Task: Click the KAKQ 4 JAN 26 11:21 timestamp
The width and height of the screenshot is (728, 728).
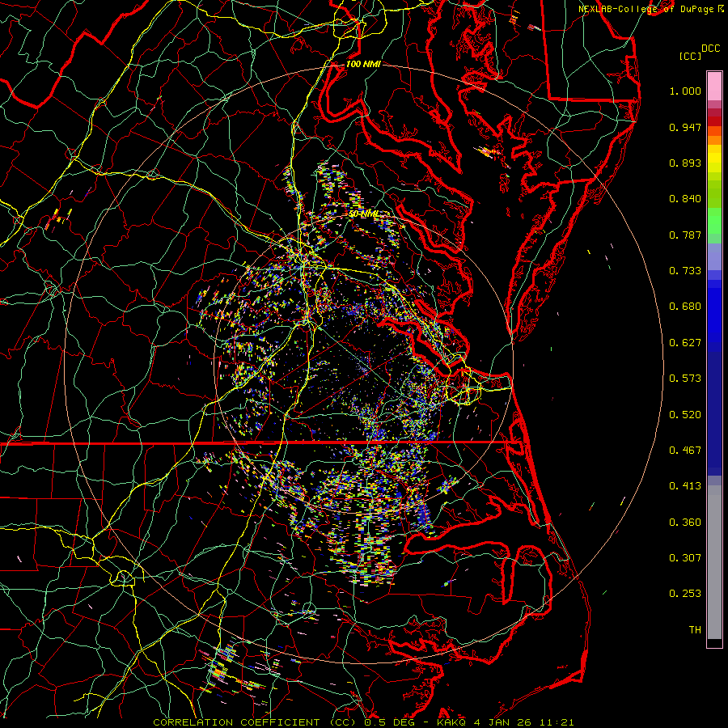Action: (x=507, y=722)
